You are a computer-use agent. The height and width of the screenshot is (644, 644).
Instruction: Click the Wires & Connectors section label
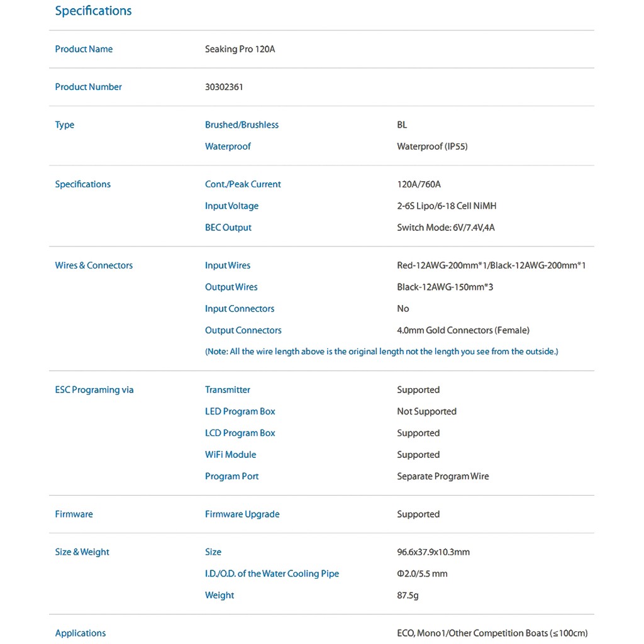[94, 265]
